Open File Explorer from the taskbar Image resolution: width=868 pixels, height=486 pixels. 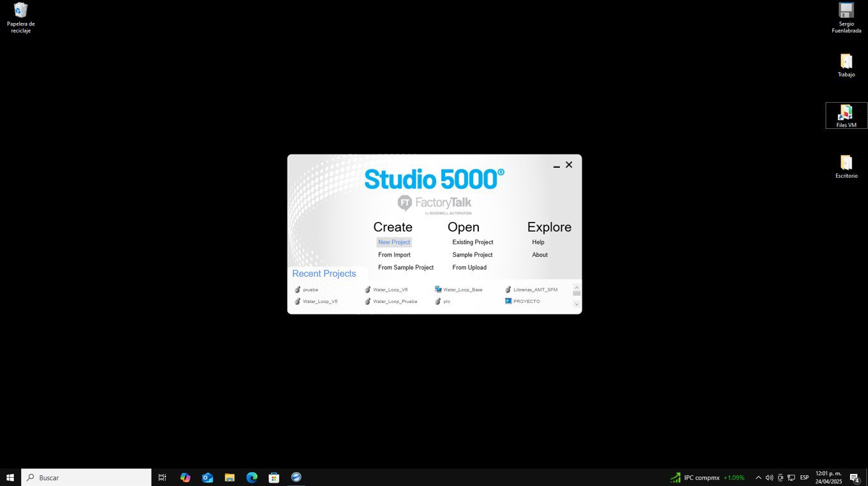click(x=230, y=477)
